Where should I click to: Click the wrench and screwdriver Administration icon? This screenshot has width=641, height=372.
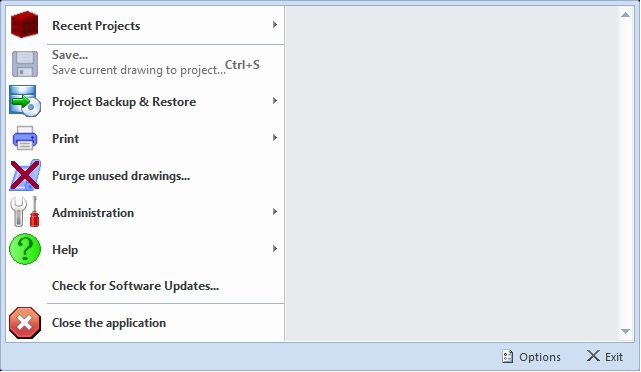[25, 212]
